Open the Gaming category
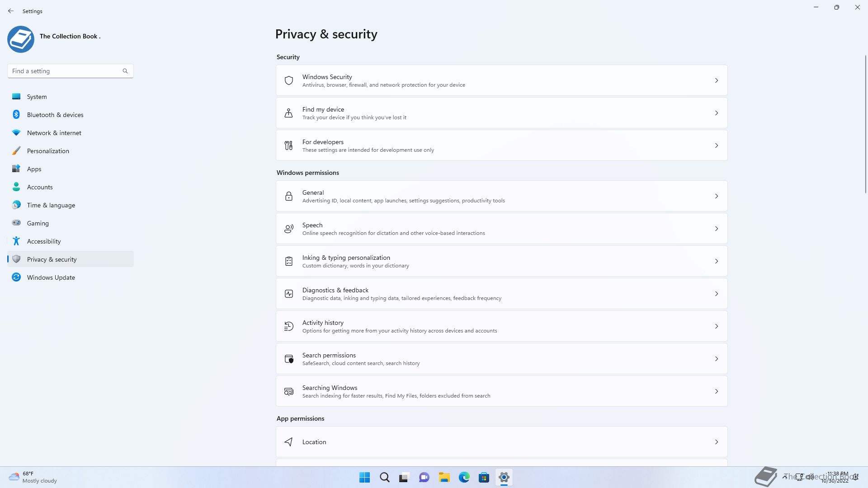Viewport: 868px width, 488px height. (71, 223)
